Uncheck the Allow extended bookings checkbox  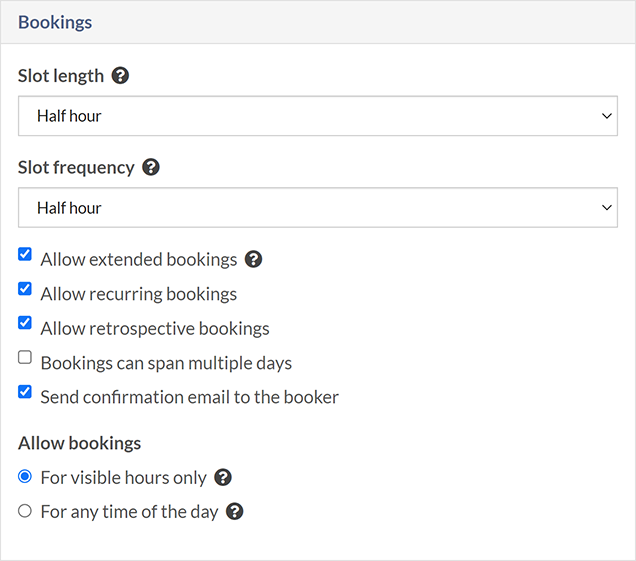tap(25, 255)
